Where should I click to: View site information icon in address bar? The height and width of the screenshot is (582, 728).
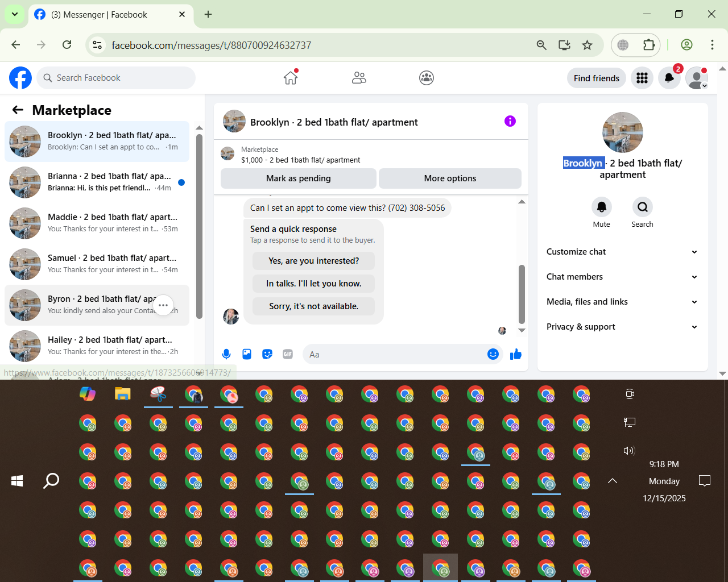98,45
